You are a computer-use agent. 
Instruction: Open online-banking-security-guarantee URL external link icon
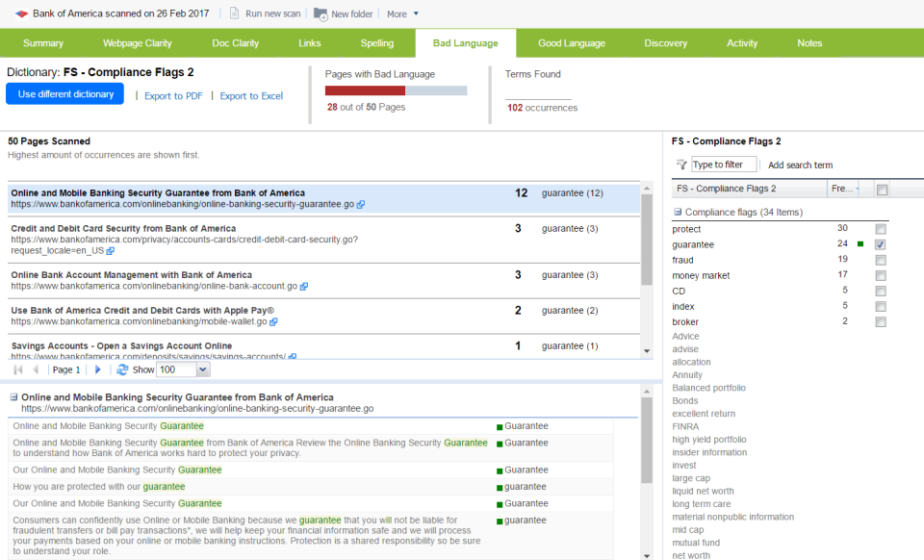click(361, 205)
